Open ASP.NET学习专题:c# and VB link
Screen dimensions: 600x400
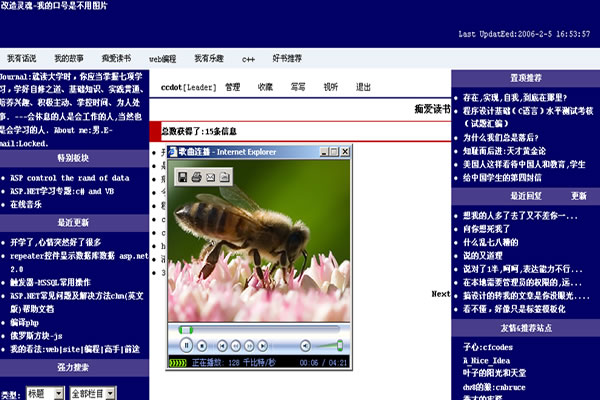pyautogui.click(x=62, y=191)
